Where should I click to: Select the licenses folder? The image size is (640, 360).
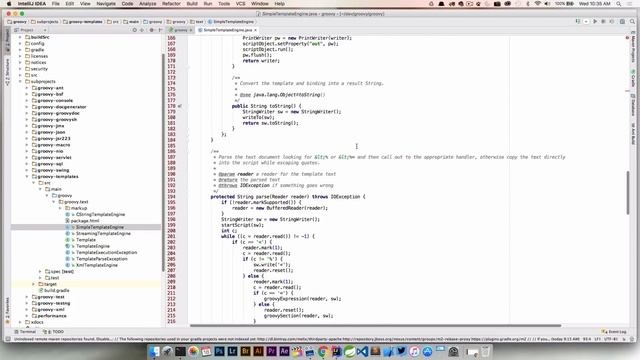39,56
